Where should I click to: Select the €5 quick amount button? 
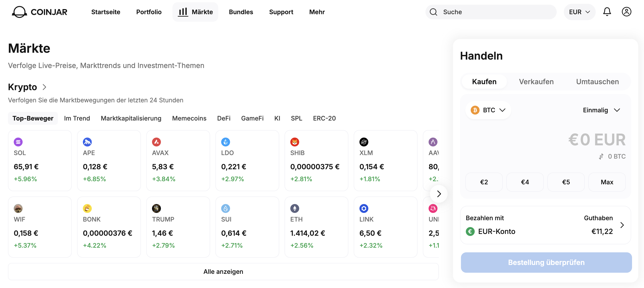point(566,182)
